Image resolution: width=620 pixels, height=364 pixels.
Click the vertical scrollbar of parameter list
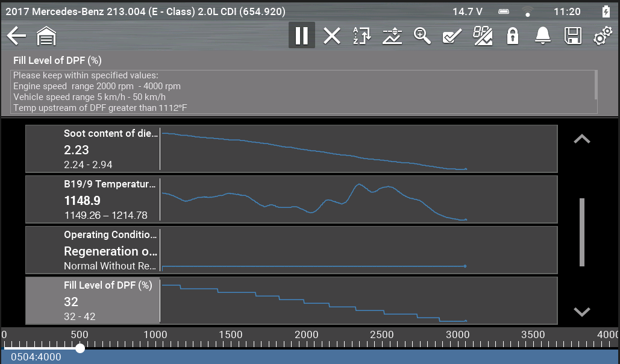(x=582, y=232)
